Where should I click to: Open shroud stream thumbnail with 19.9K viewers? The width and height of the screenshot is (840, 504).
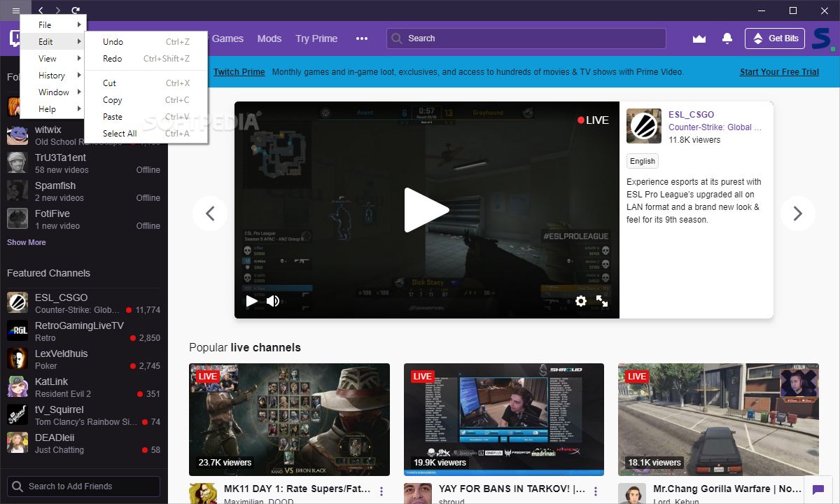tap(504, 419)
